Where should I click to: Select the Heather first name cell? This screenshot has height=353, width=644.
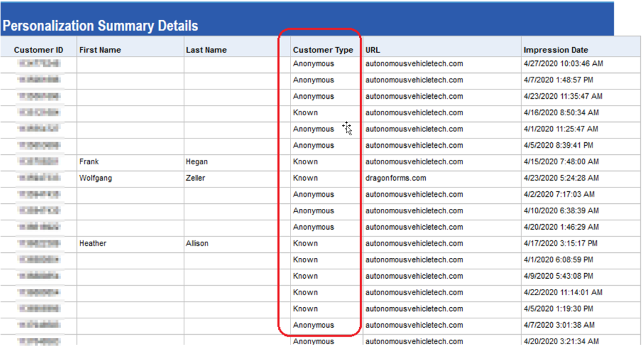point(93,244)
